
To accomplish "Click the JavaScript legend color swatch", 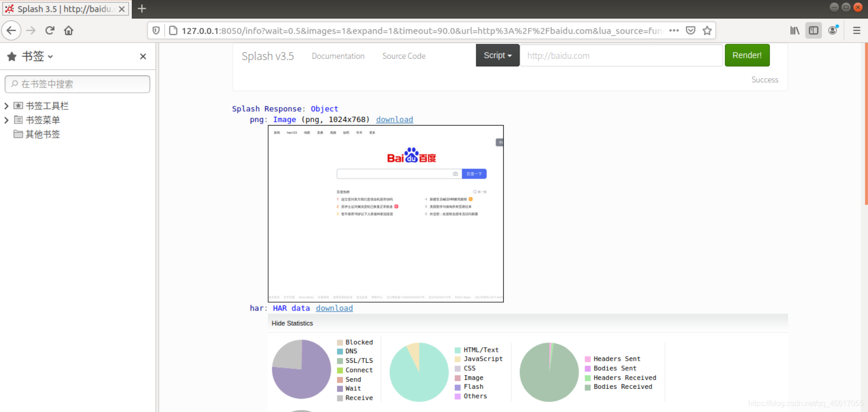I will 458,359.
